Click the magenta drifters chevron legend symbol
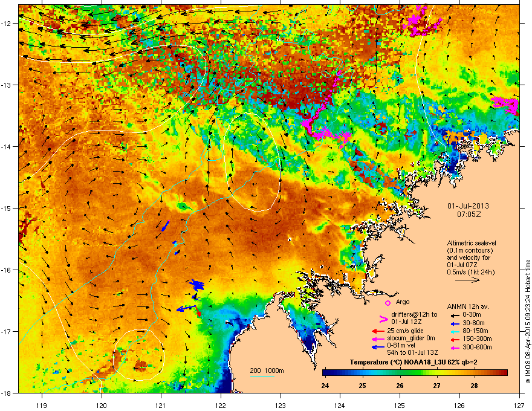The image size is (532, 411). [383, 319]
